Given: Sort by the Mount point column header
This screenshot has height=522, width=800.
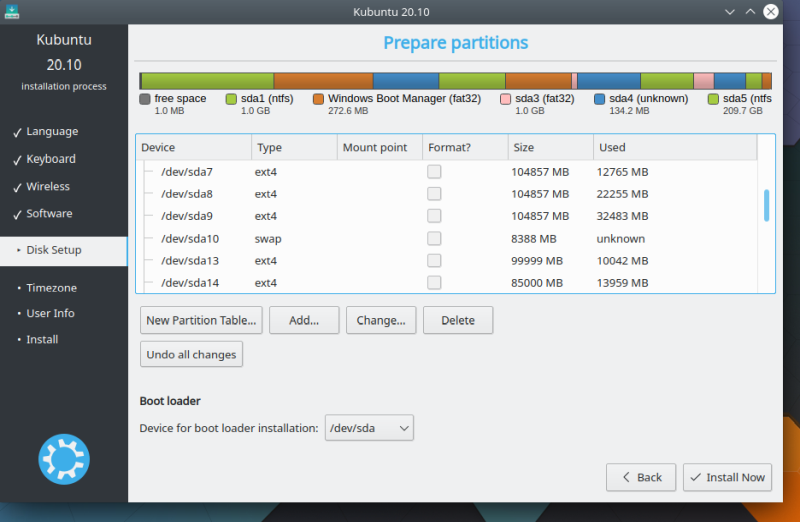Looking at the screenshot, I should point(380,147).
